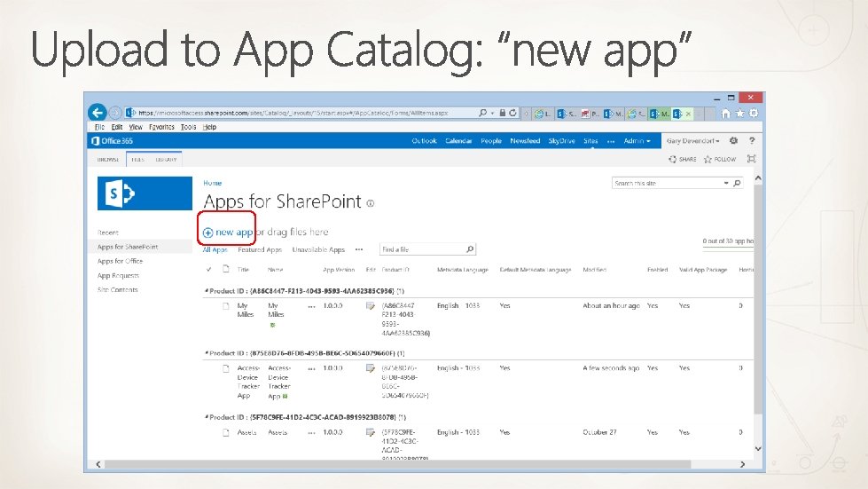Open the Tools menu in the browser
This screenshot has width=868, height=489.
188,127
